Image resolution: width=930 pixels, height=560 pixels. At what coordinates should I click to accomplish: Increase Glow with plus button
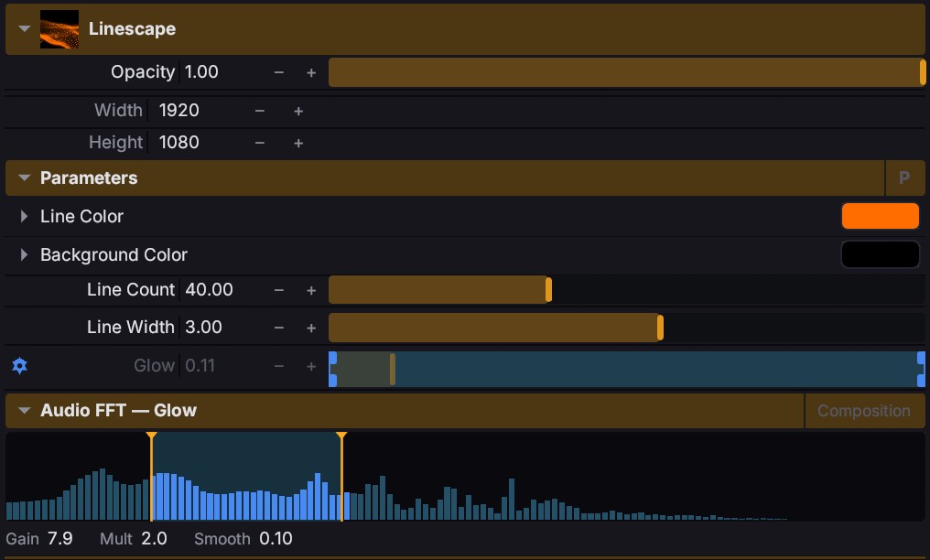(311, 366)
